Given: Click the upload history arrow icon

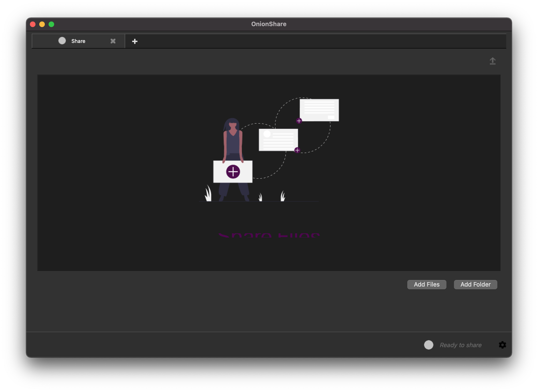Looking at the screenshot, I should pos(492,61).
